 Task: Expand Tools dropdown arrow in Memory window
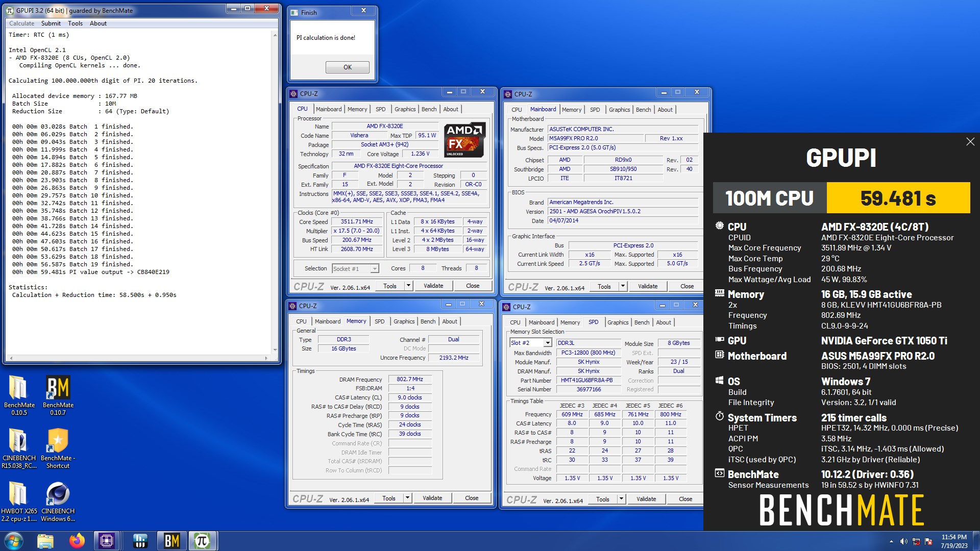coord(407,498)
